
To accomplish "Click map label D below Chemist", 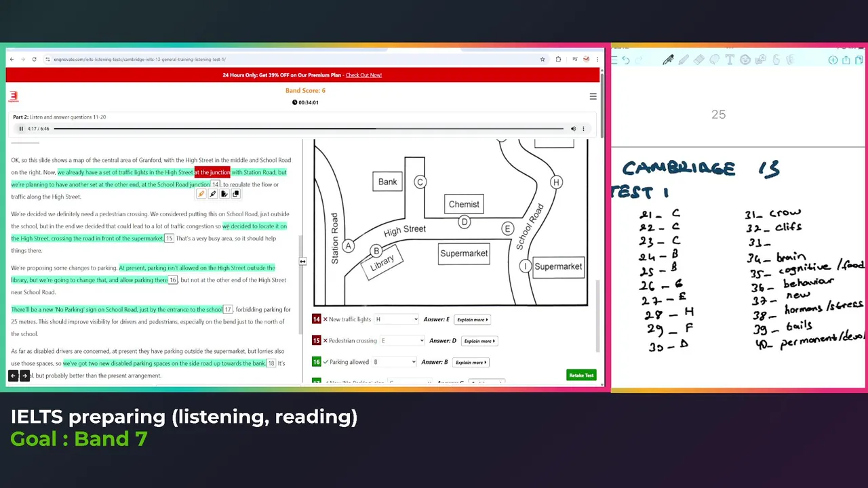I will click(465, 222).
